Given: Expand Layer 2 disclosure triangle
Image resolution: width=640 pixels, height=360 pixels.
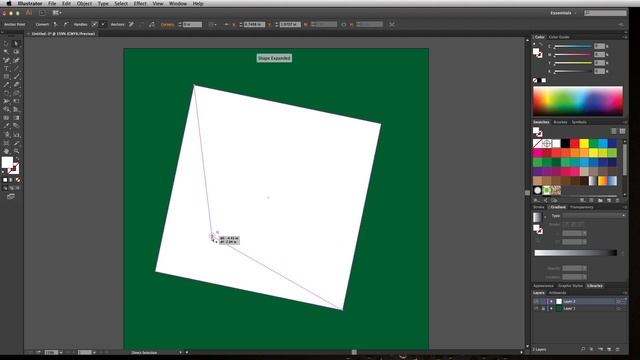Looking at the screenshot, I should [x=551, y=301].
